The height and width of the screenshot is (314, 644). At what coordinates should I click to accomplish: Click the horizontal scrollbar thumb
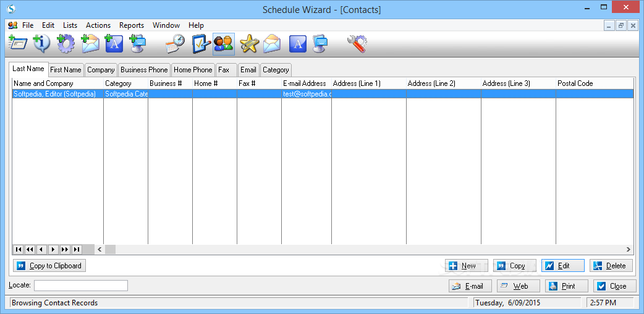point(110,249)
